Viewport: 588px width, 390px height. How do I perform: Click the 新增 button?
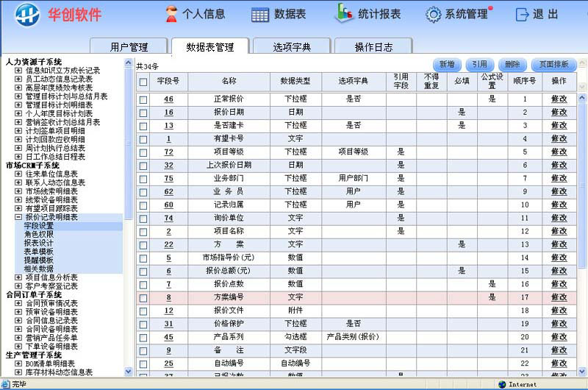[x=447, y=65]
